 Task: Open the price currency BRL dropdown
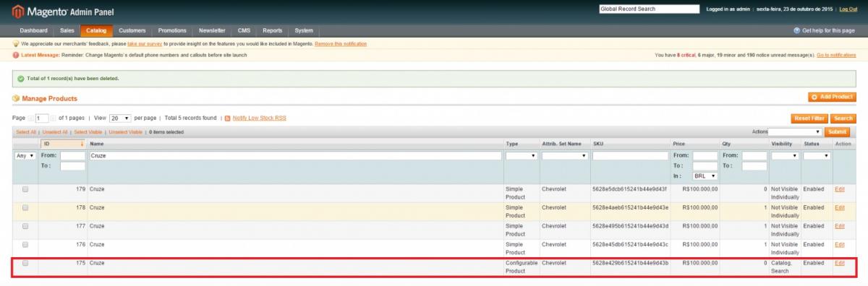tap(705, 175)
